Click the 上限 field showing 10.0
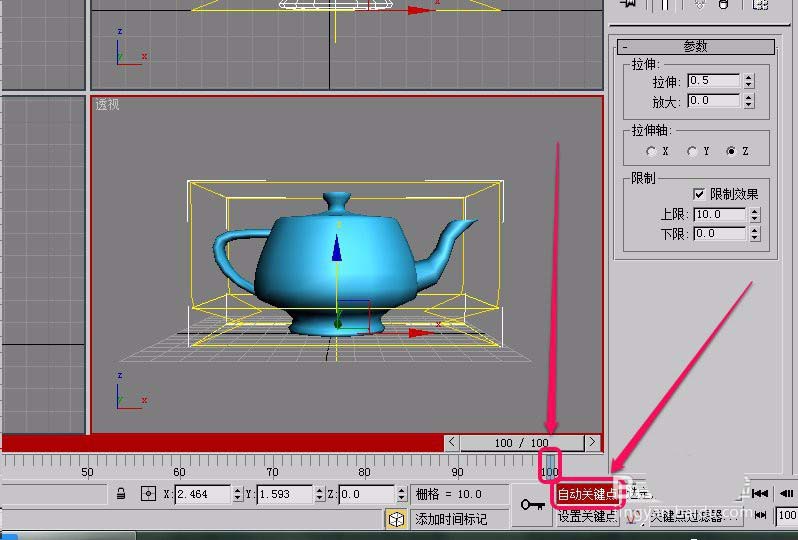 click(x=720, y=215)
